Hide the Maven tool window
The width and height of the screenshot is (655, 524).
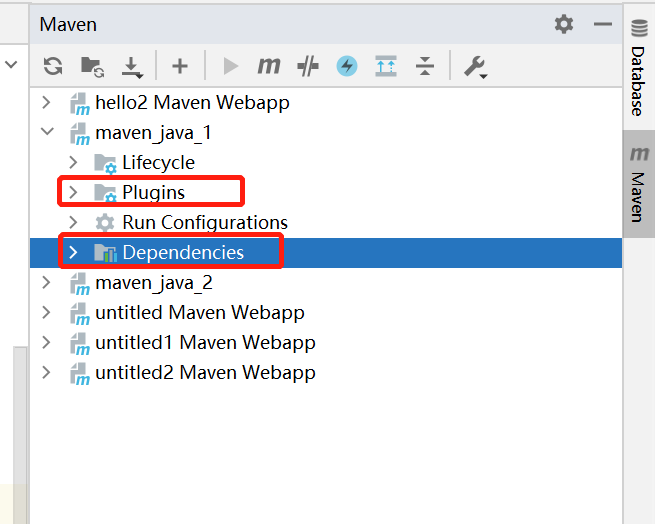click(x=603, y=24)
